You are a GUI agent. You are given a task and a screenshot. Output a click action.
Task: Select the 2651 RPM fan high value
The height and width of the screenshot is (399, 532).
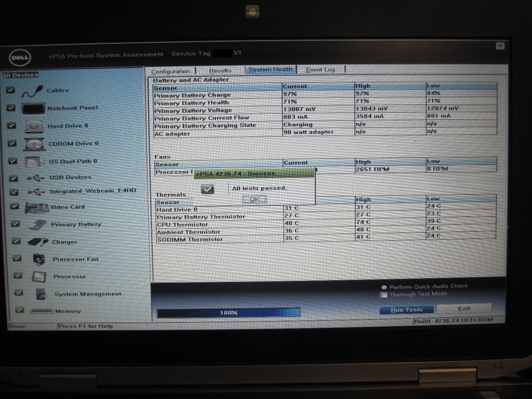coord(373,169)
